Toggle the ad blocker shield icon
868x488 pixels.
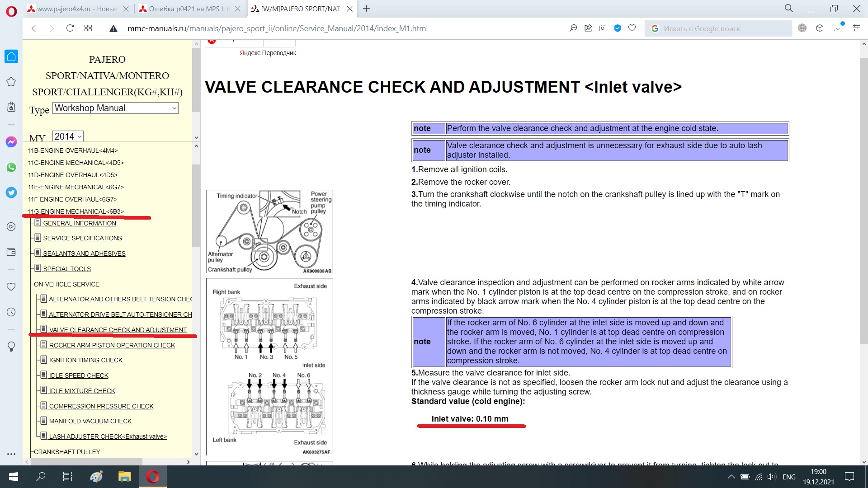coord(617,28)
